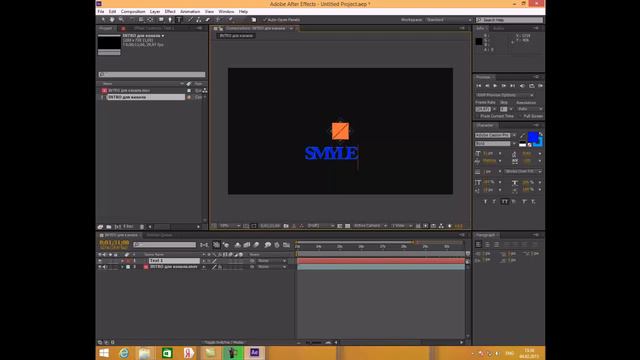Toggle Full Screen checkbox in Preview

pyautogui.click(x=521, y=116)
